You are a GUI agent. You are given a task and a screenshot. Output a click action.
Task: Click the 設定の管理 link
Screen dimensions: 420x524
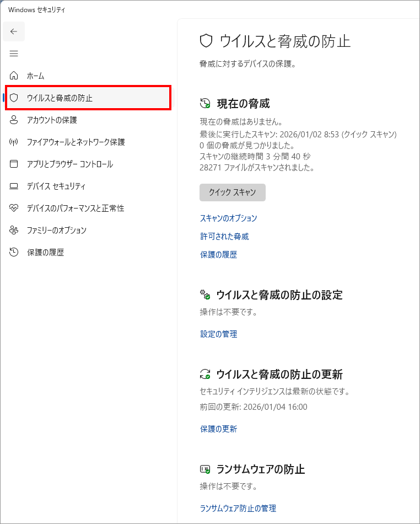click(x=218, y=334)
